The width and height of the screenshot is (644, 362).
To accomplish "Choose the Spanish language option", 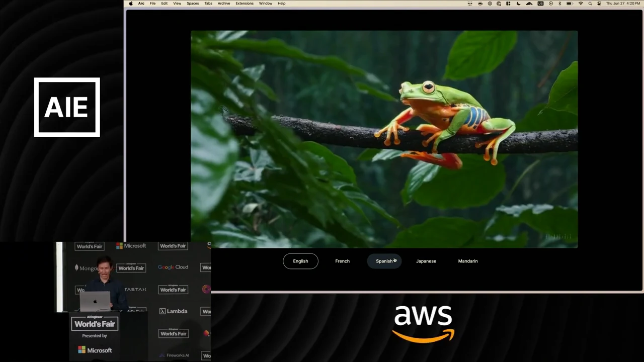I will [384, 261].
